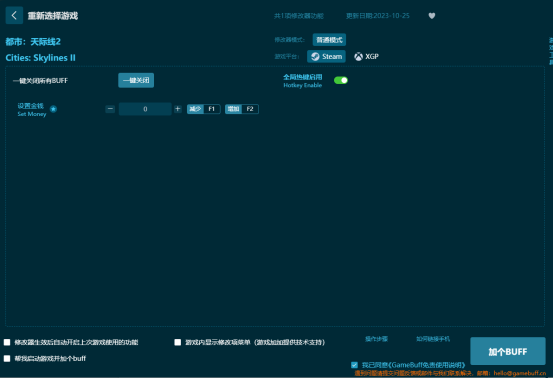Uncheck the GameBuff disclaimer agreement checkbox
This screenshot has height=379, width=554.
click(x=354, y=365)
